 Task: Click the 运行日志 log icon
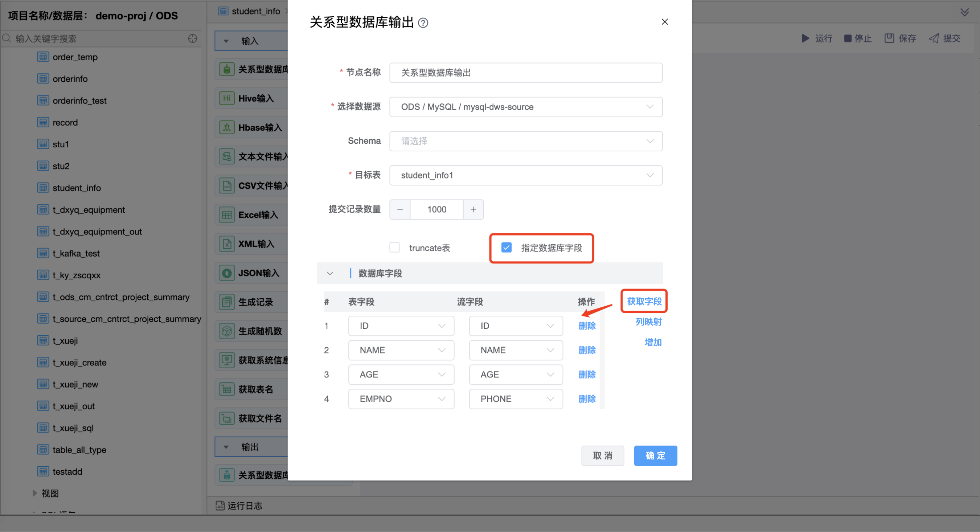220,506
